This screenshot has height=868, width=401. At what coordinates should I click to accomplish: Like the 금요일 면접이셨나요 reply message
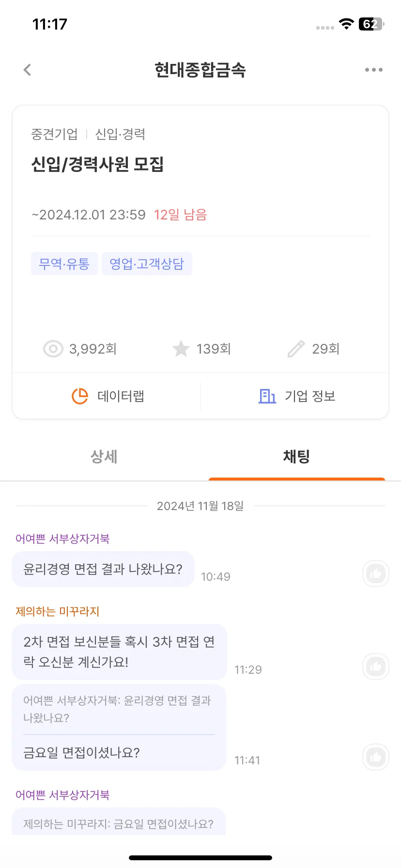click(376, 757)
